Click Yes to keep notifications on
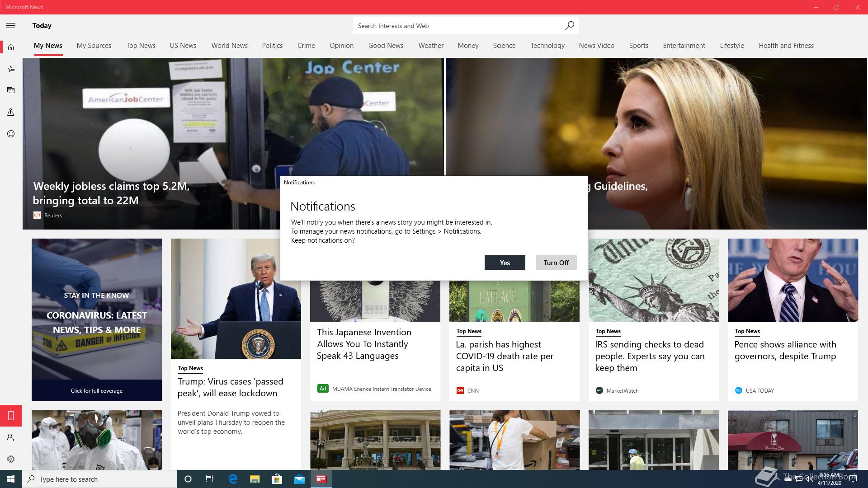The image size is (868, 488). [x=505, y=263]
